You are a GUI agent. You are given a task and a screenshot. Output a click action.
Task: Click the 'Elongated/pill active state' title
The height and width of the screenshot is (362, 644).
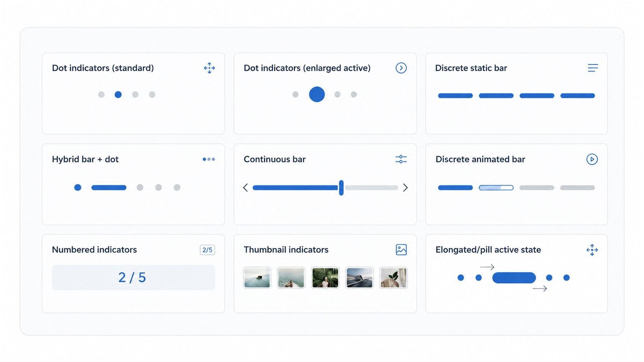488,250
